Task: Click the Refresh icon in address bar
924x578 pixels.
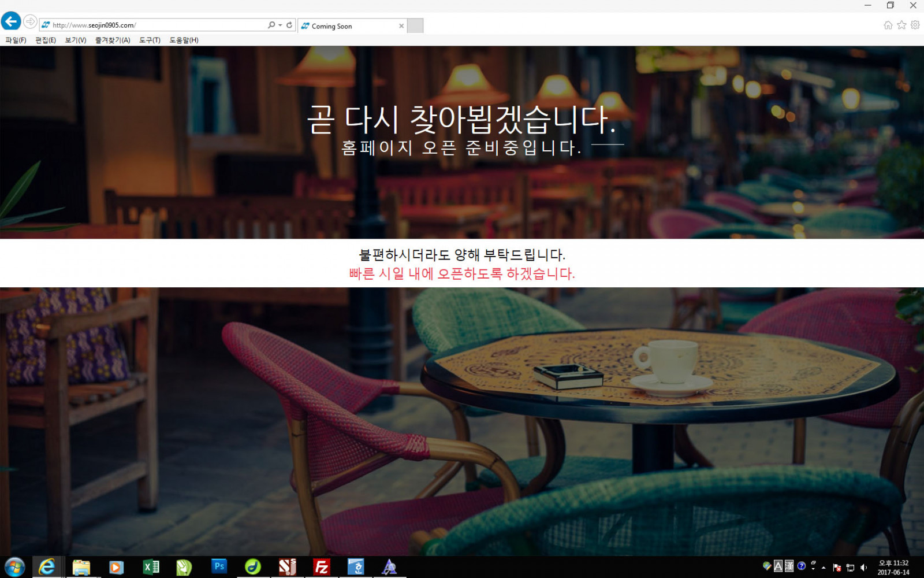Action: (289, 25)
